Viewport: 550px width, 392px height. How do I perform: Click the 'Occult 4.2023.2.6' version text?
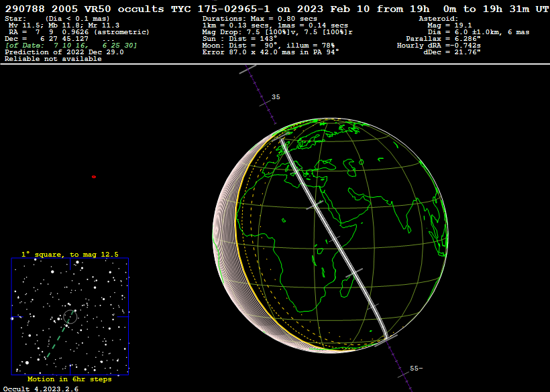coord(41,389)
